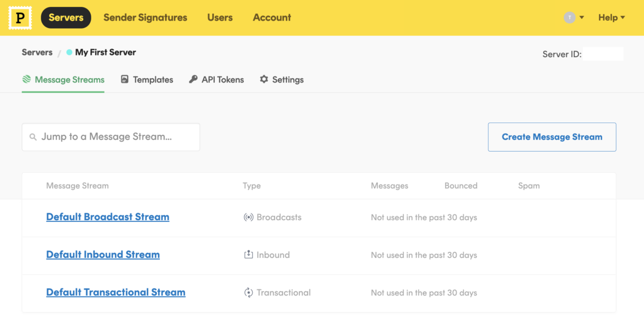
Task: Open the Users page
Action: coord(220,17)
